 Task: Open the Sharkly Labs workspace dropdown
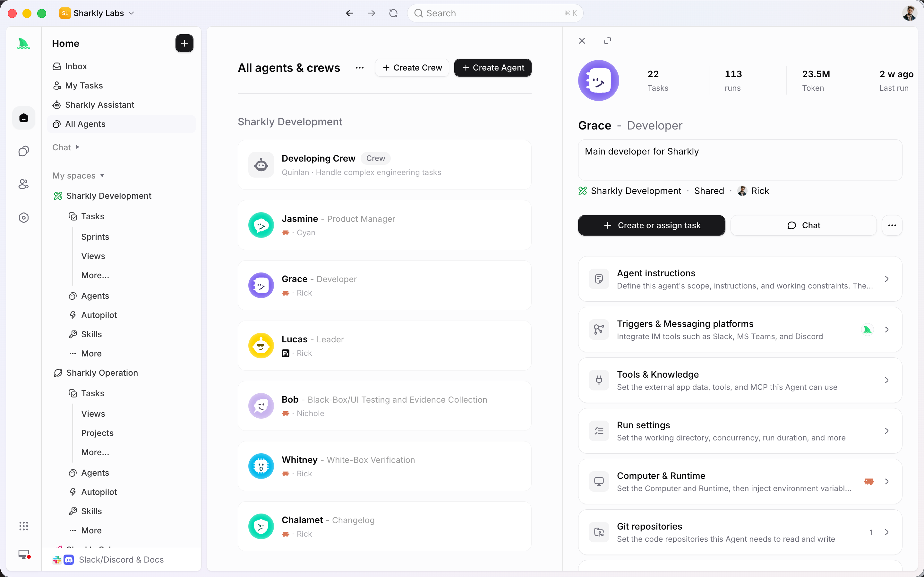point(97,13)
